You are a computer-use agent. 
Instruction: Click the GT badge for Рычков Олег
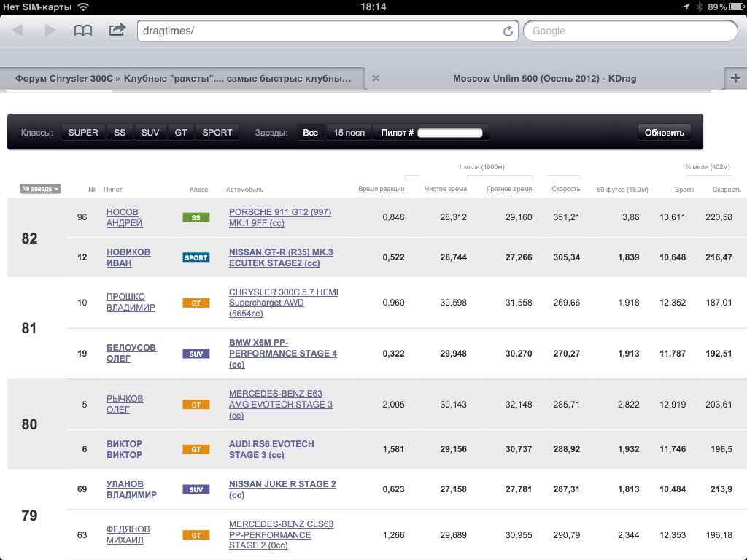point(196,405)
